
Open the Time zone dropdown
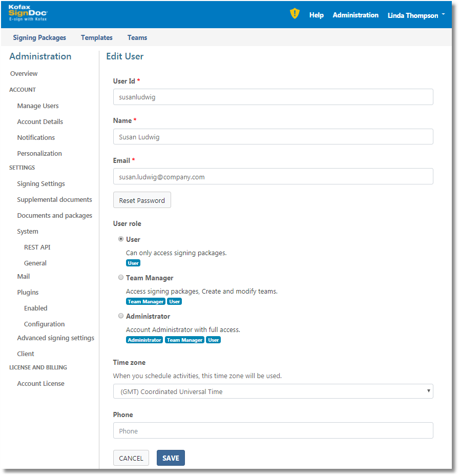[x=273, y=391]
